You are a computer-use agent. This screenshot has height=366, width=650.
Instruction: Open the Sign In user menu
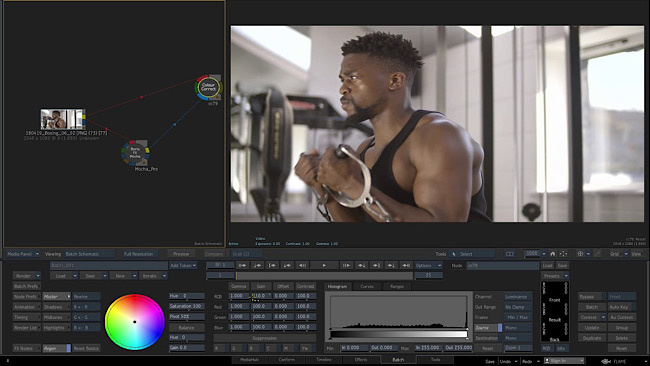click(565, 361)
